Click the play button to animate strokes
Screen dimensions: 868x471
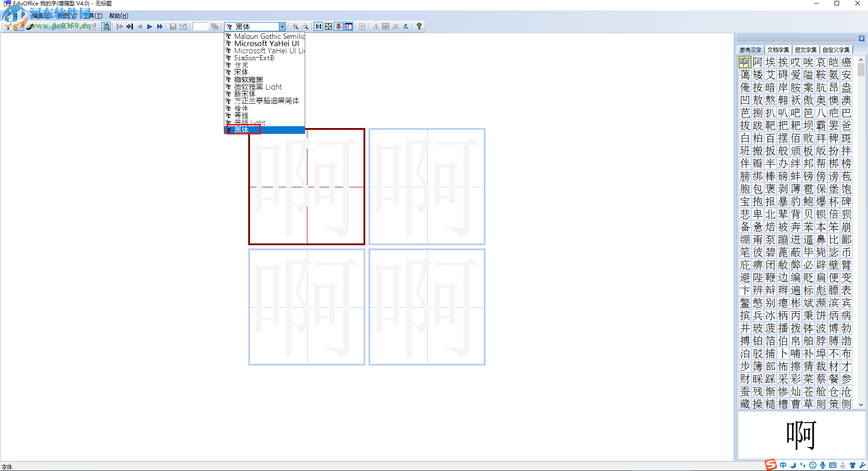pyautogui.click(x=149, y=27)
